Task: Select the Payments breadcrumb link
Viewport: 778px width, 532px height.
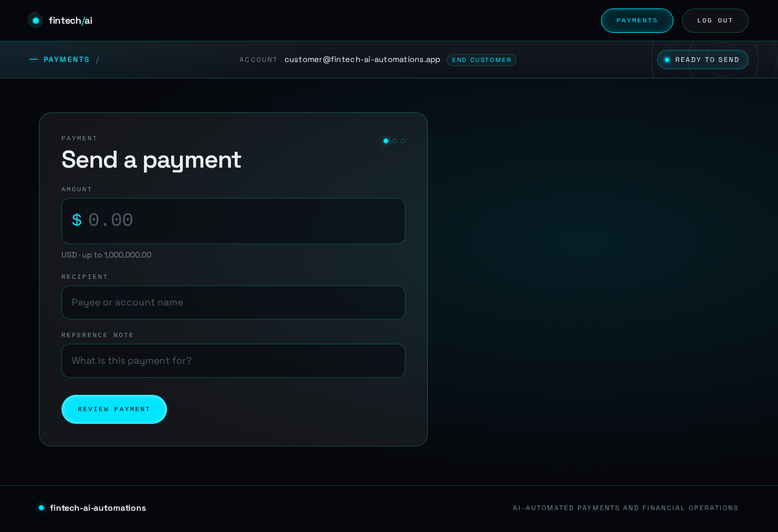Action: (x=67, y=60)
